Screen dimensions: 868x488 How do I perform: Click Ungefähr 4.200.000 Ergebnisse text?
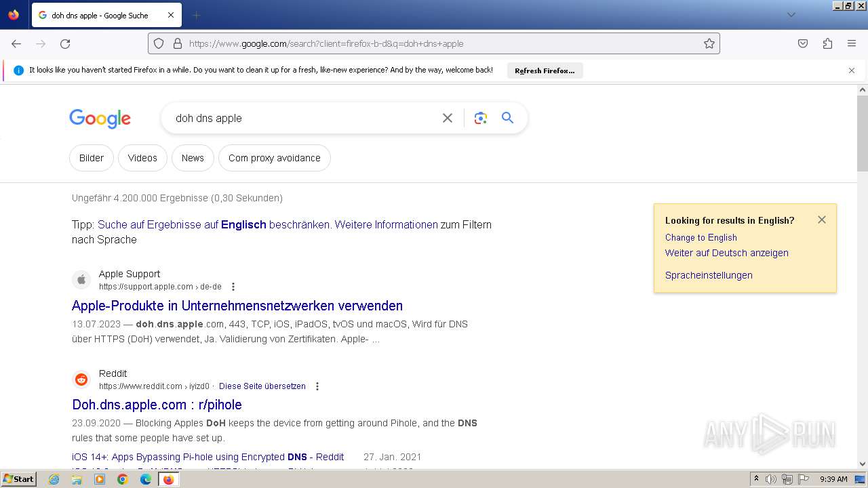click(177, 198)
